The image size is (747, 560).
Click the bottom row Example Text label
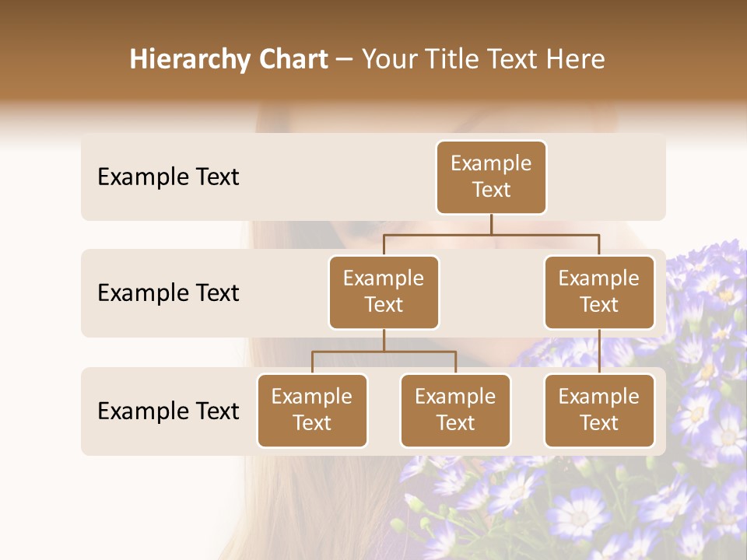coord(167,411)
